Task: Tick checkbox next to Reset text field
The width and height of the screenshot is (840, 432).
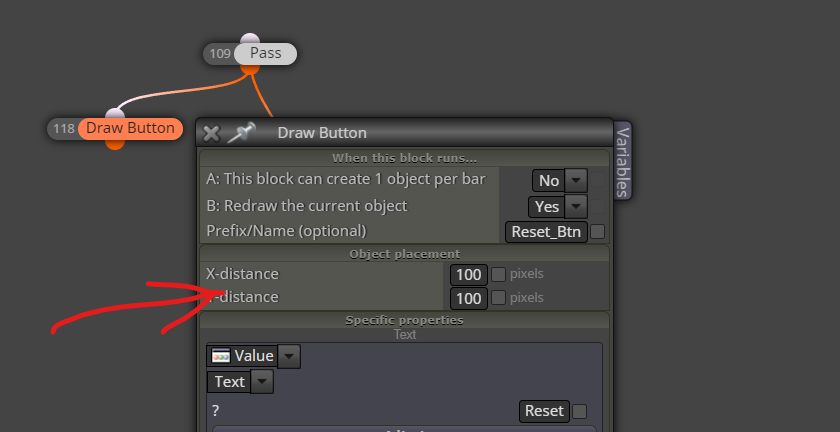Action: [x=579, y=412]
